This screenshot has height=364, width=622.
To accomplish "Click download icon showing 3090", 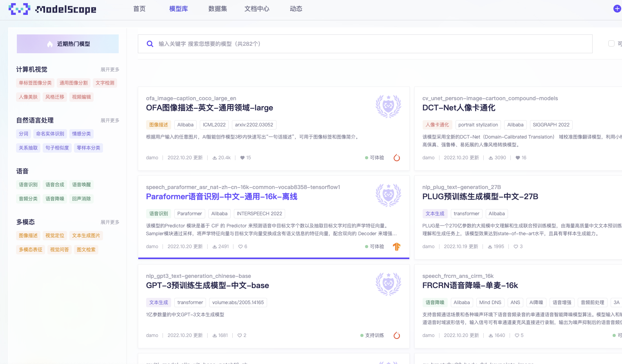I will click(x=491, y=158).
